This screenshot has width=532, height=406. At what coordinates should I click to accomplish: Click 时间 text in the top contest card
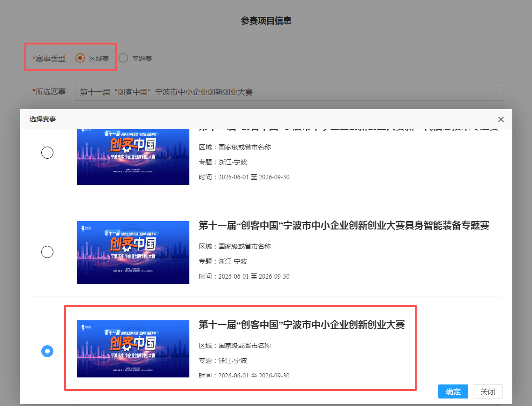point(244,177)
